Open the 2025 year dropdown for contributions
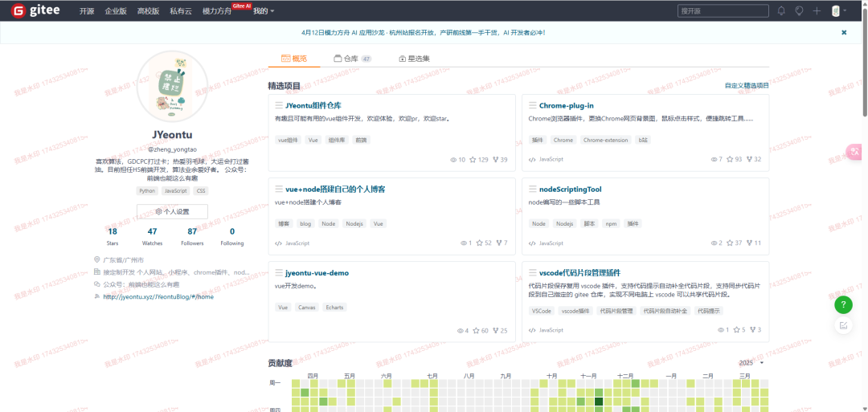Screen dimensions: 868x412 pyautogui.click(x=751, y=363)
